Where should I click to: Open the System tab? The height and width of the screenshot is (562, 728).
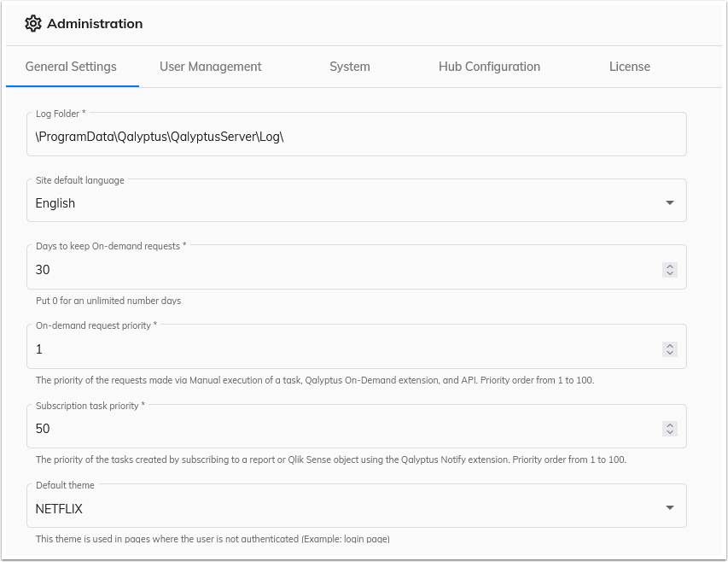pyautogui.click(x=349, y=66)
